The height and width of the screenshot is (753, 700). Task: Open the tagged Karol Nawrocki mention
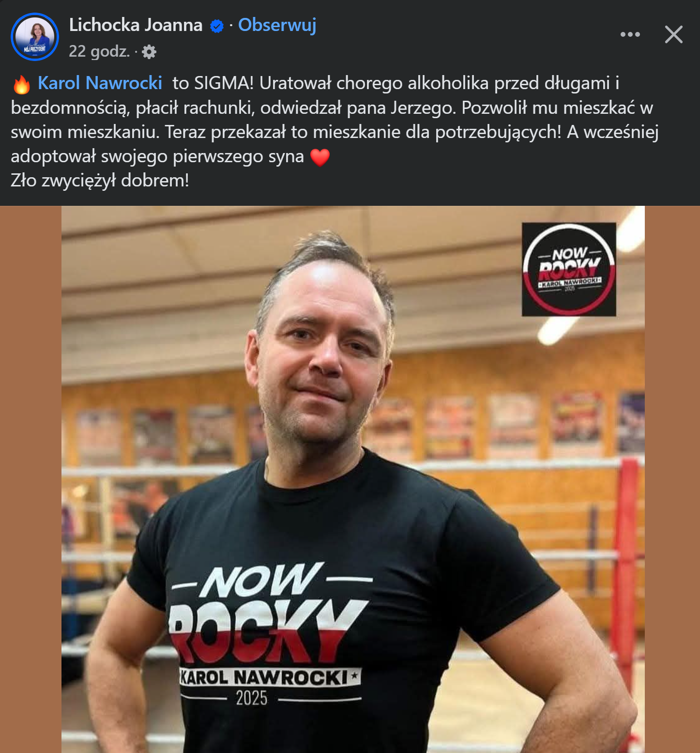100,83
